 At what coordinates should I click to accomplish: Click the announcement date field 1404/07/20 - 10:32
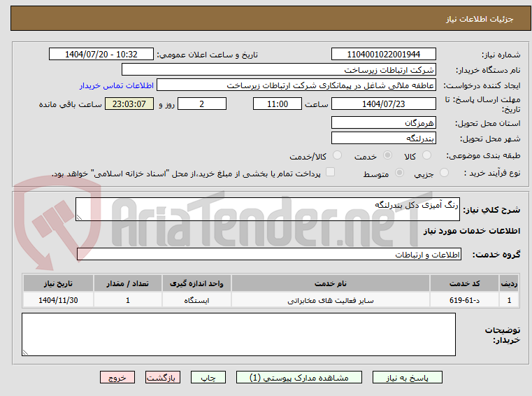pyautogui.click(x=101, y=54)
